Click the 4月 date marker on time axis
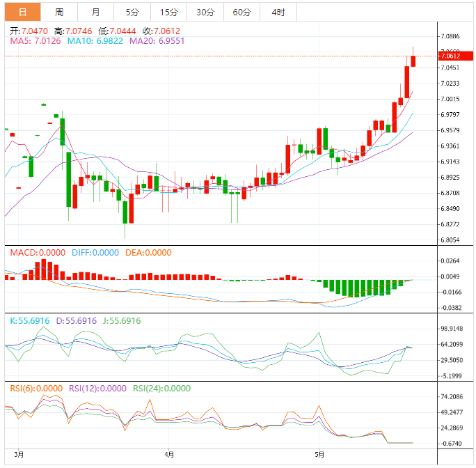 168,455
